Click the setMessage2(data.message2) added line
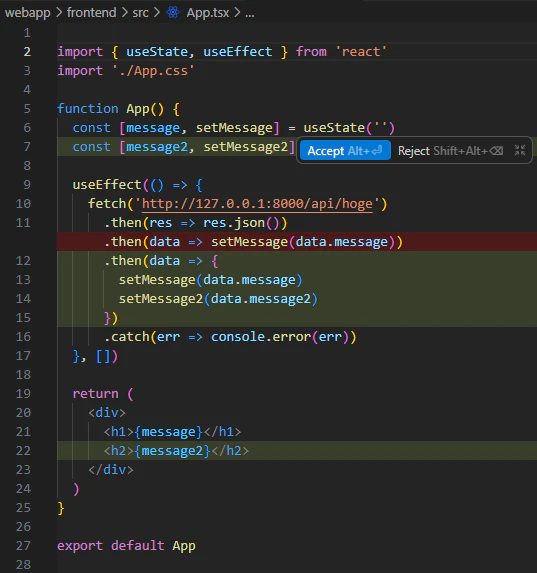This screenshot has width=537, height=573. pos(218,299)
